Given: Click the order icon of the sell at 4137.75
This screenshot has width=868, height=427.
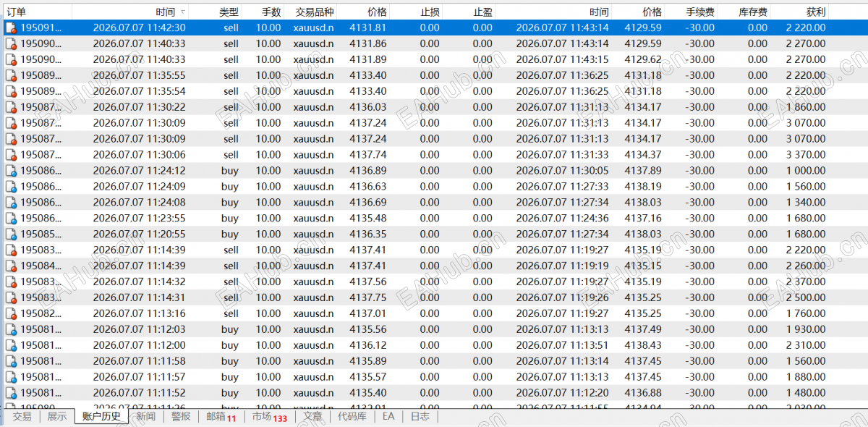Looking at the screenshot, I should pyautogui.click(x=11, y=299).
